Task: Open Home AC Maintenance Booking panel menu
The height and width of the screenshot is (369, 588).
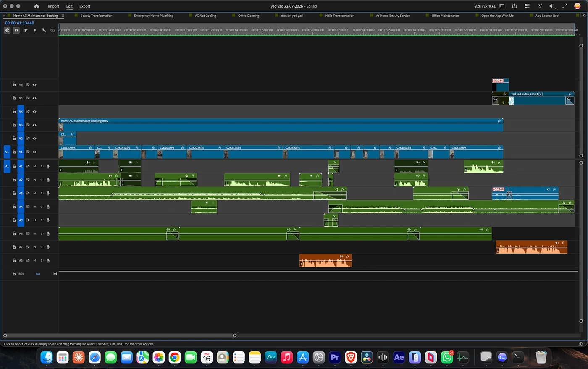Action: coord(63,16)
